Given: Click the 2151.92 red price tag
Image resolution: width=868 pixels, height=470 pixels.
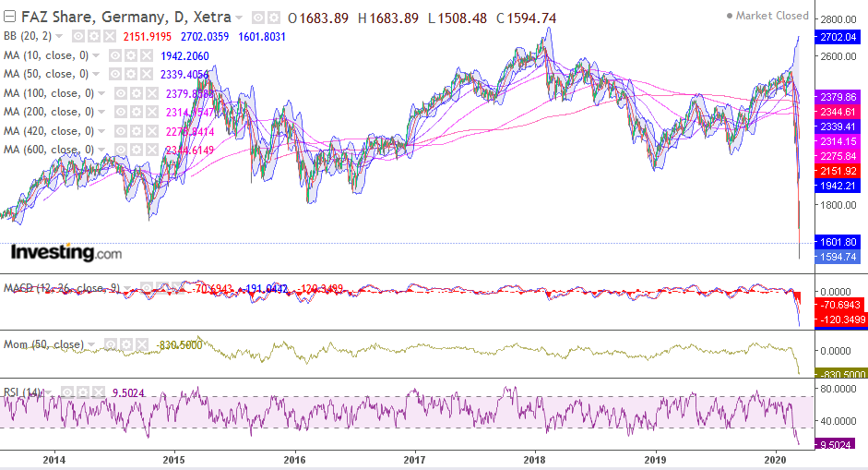Looking at the screenshot, I should point(838,171).
